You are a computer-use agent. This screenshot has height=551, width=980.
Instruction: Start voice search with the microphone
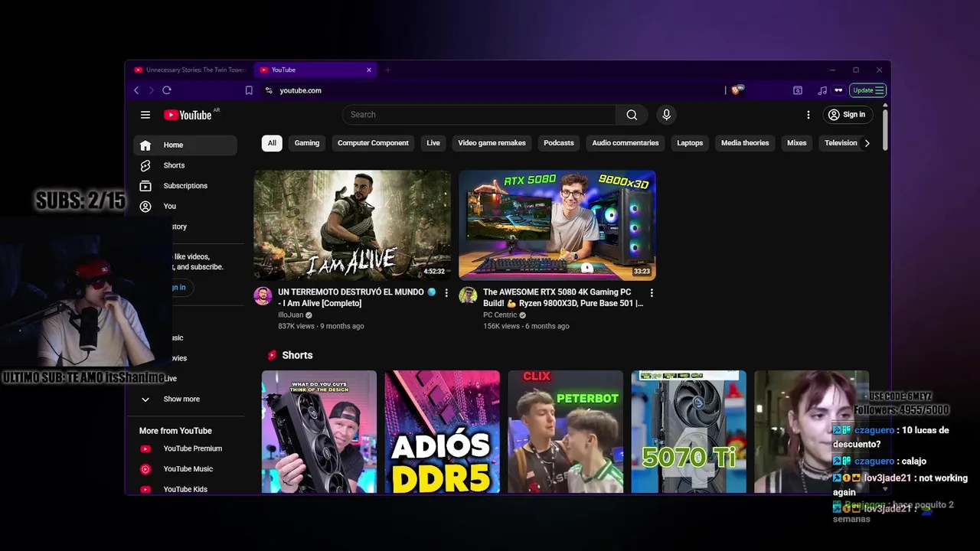click(666, 115)
